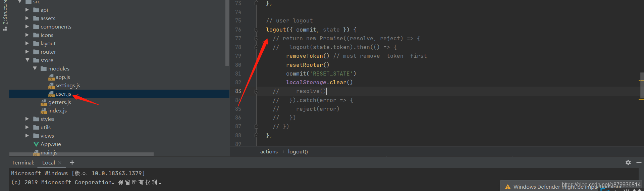Open main.js file
Screen dimensions: 644x191
coord(49,153)
